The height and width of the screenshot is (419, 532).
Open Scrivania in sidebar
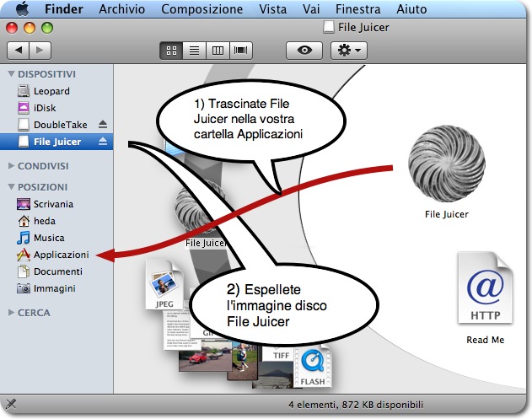click(x=56, y=204)
